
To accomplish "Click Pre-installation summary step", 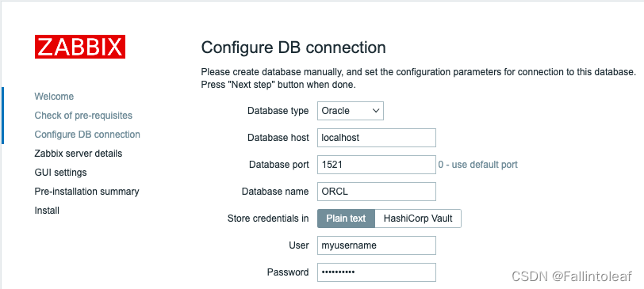I will point(86,192).
